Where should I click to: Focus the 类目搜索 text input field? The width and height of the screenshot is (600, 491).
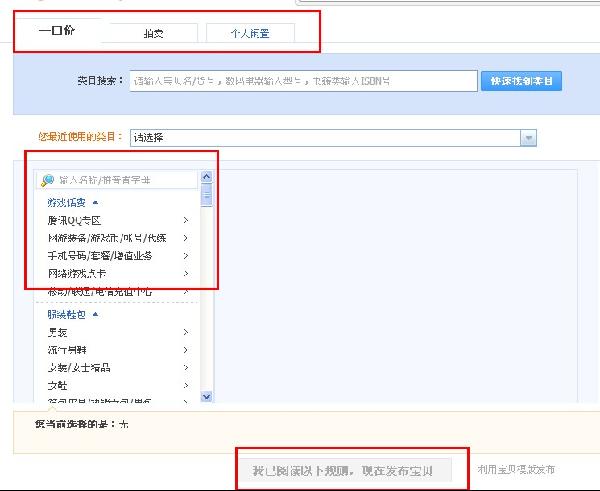tap(303, 81)
